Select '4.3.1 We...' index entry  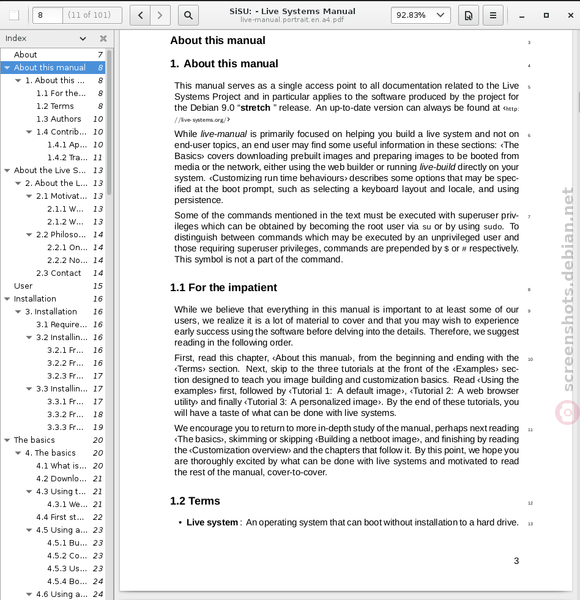[54, 504]
